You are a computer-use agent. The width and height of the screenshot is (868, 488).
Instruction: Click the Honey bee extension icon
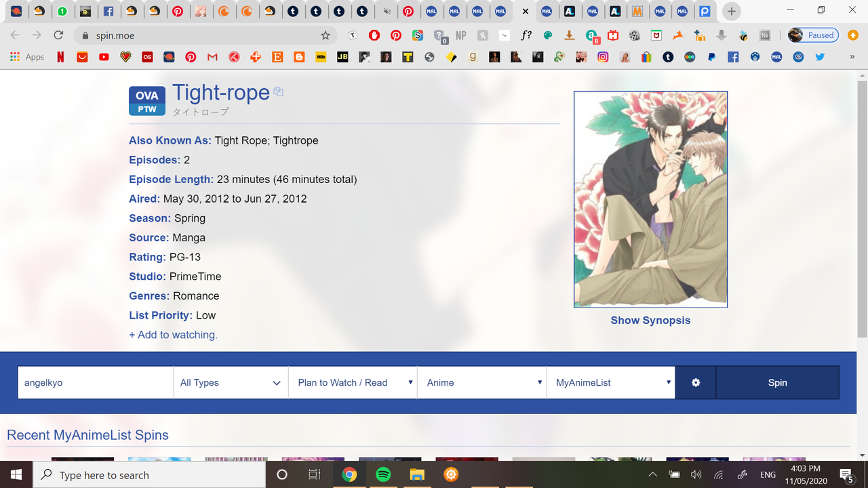point(743,35)
